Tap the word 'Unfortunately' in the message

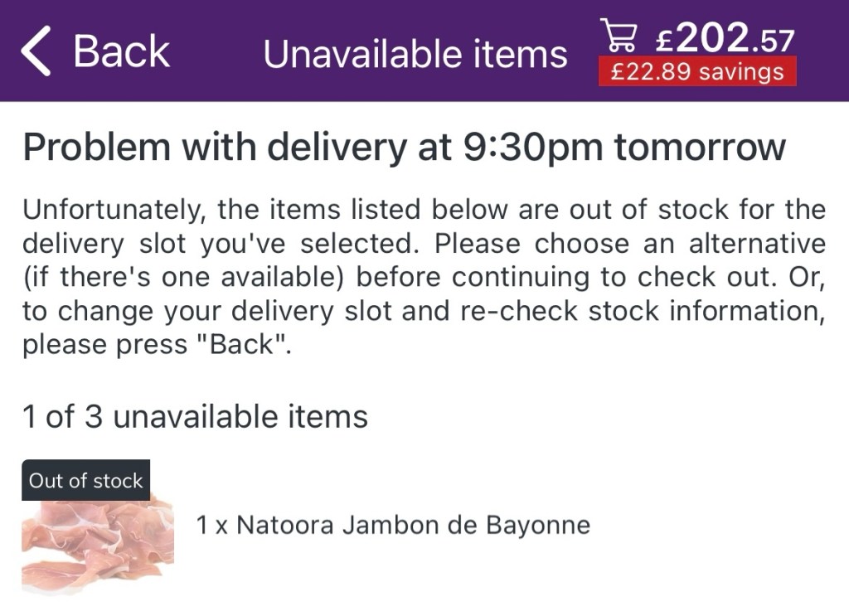click(x=112, y=209)
